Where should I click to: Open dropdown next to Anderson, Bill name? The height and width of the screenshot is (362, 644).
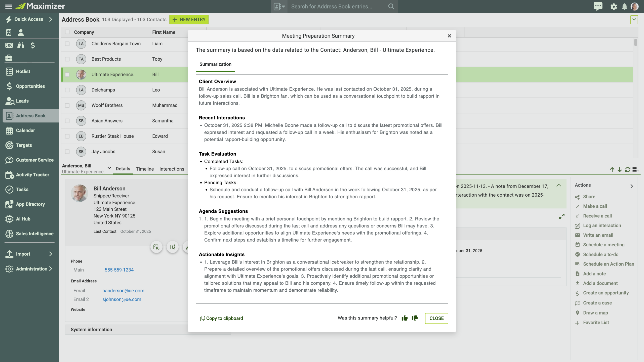coord(109,168)
